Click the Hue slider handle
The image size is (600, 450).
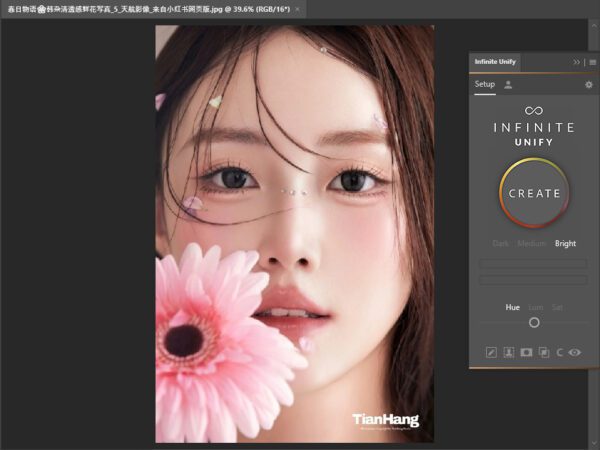point(534,322)
